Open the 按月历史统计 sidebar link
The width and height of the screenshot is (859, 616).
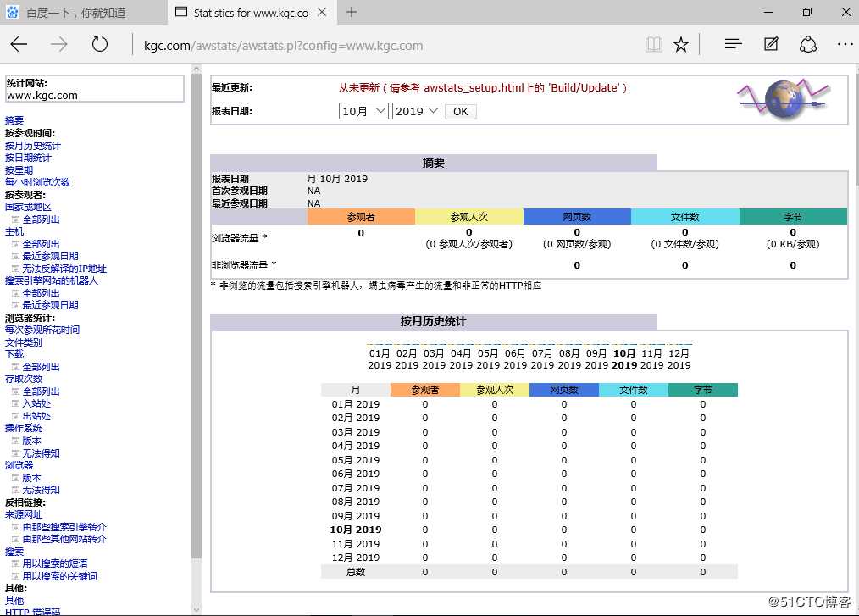33,146
